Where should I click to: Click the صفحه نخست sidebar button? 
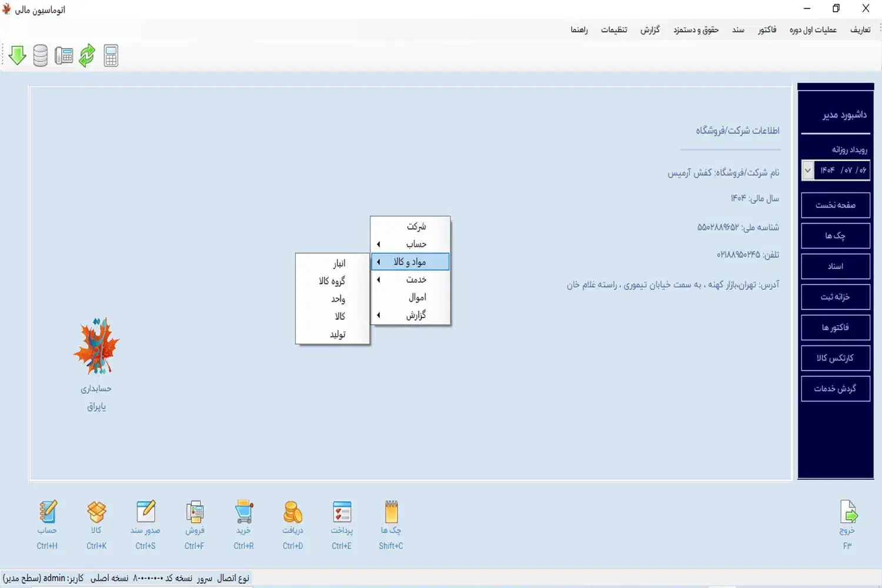[x=836, y=205]
